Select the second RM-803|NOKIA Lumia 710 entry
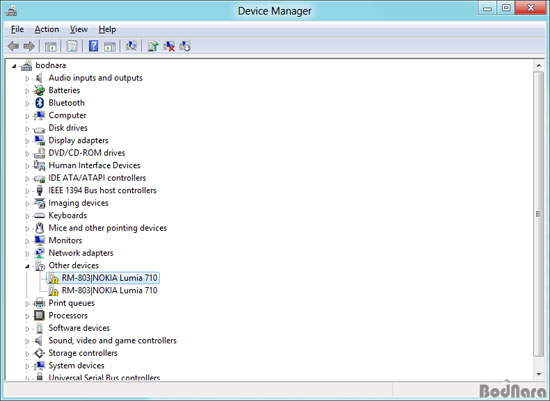 109,290
